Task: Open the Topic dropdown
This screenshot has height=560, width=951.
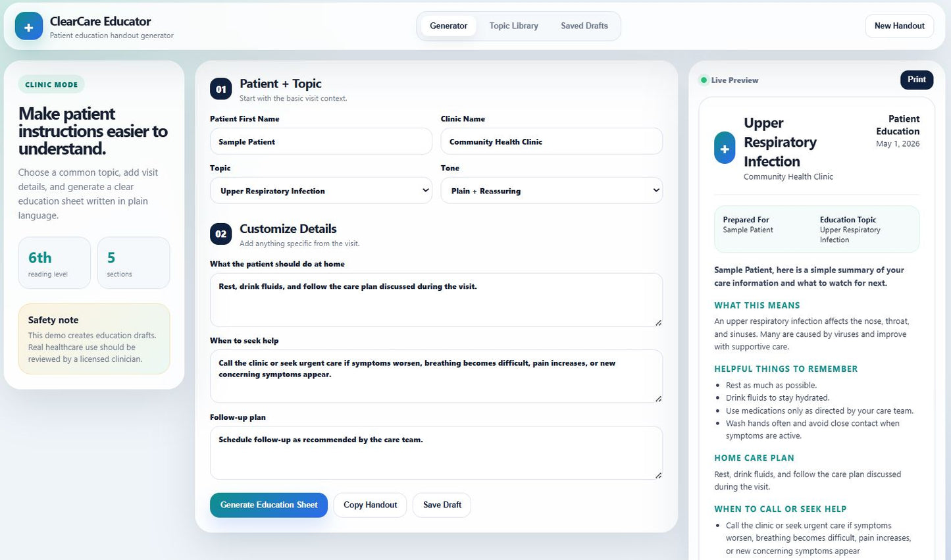Action: 321,191
